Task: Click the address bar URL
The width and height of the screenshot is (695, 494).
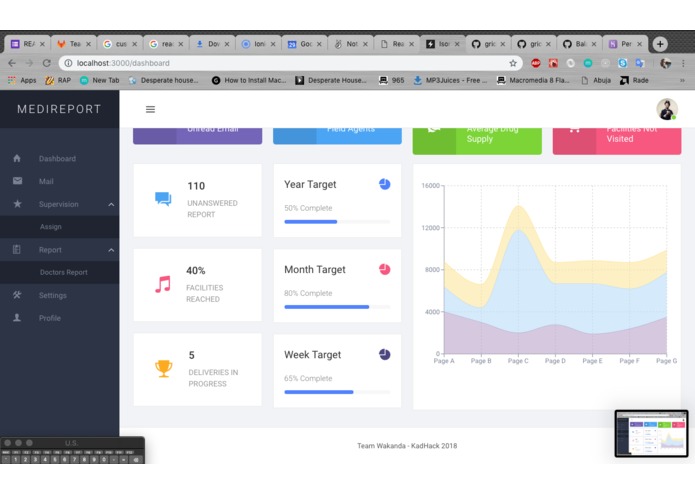Action: coord(123,63)
